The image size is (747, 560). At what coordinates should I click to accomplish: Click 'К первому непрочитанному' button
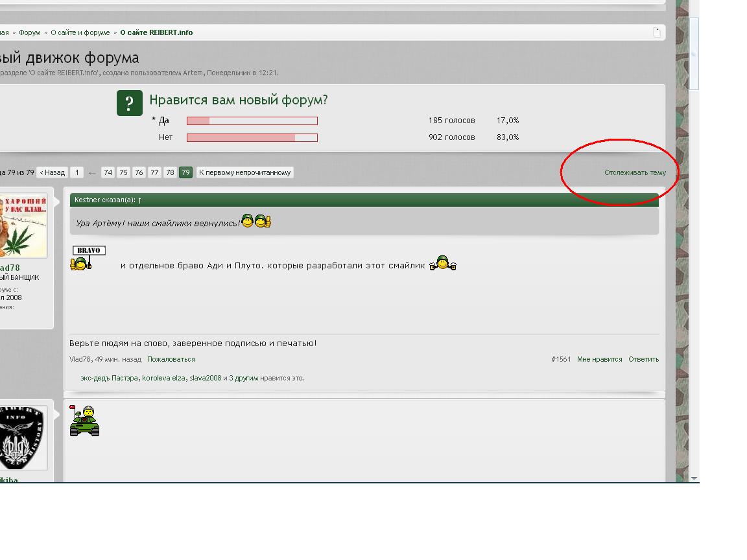pyautogui.click(x=244, y=172)
